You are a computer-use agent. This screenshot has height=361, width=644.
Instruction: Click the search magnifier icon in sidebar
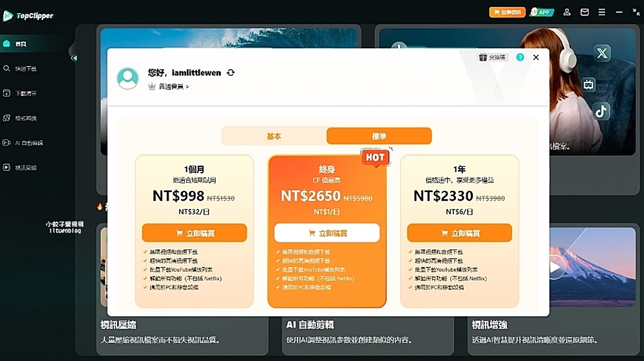tap(6, 68)
